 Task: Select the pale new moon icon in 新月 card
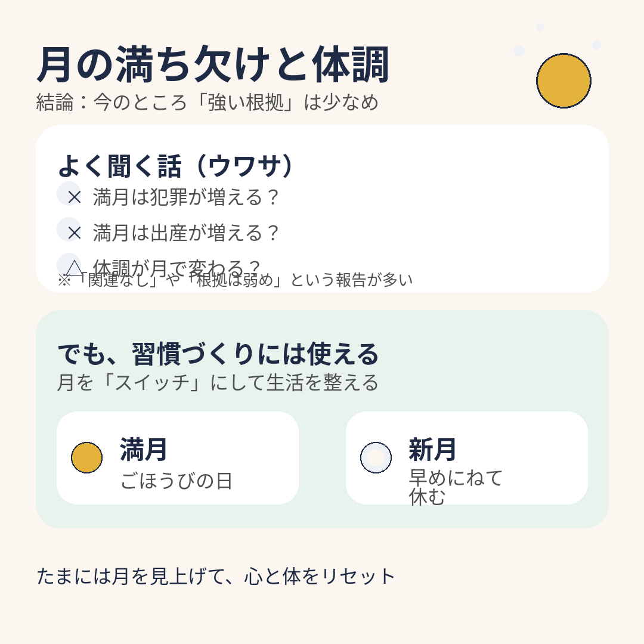[376, 457]
